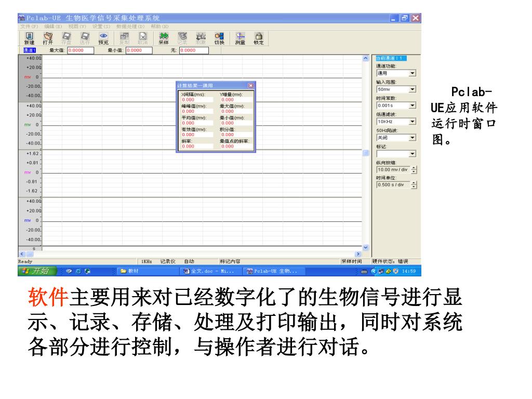Expand the empty 标记 dropdown
This screenshot has width=532, height=399.
click(x=412, y=154)
